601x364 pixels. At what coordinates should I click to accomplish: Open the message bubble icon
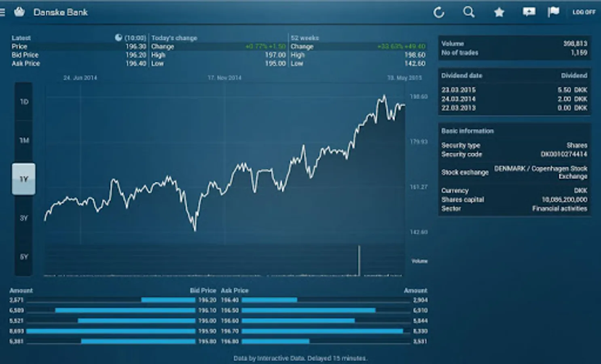pyautogui.click(x=529, y=12)
